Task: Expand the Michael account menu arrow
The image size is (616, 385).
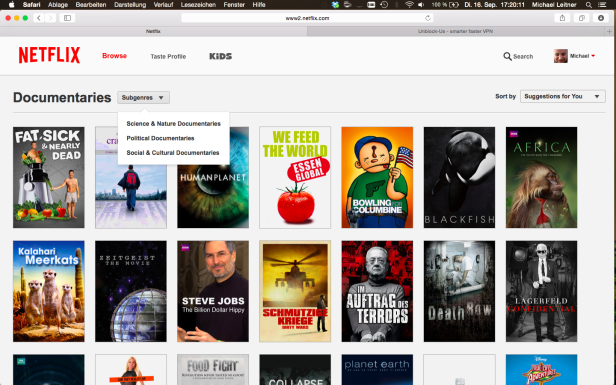Action: (x=593, y=56)
